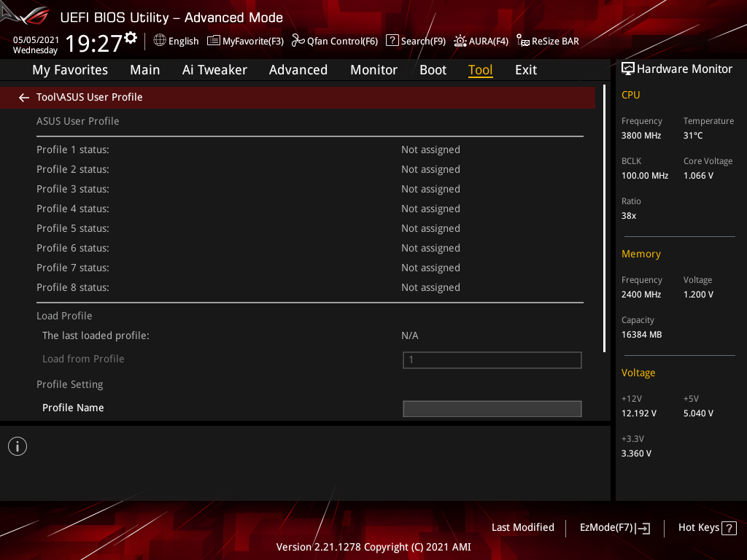Click Last Modified button

[522, 528]
